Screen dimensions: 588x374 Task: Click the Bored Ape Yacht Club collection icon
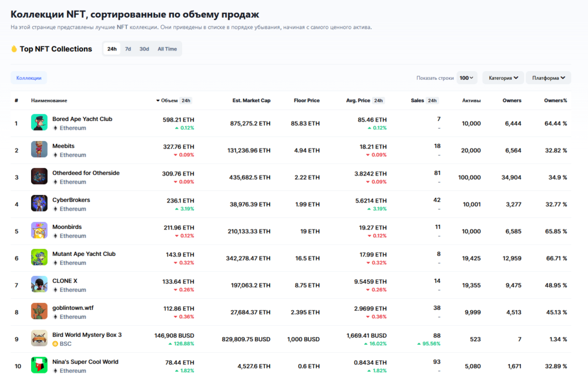coord(39,123)
